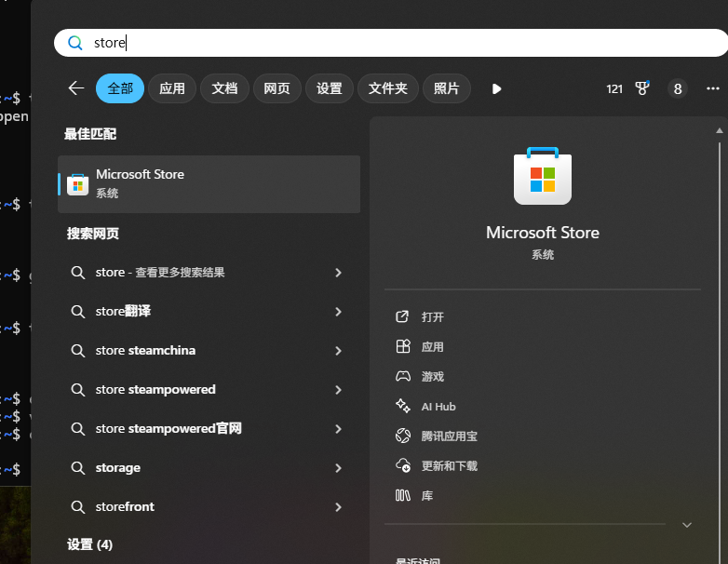Select the 'store steampowered' web suggestion text
The width and height of the screenshot is (728, 564).
[x=155, y=389]
